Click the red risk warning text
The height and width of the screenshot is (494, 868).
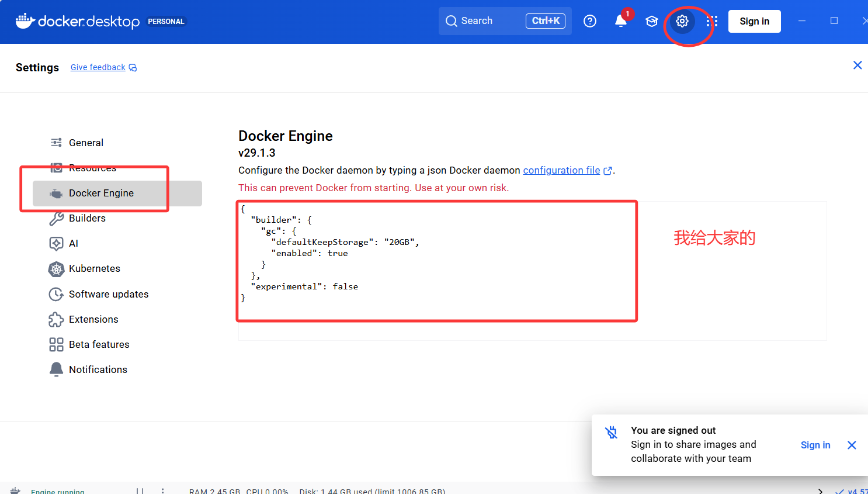coord(374,188)
